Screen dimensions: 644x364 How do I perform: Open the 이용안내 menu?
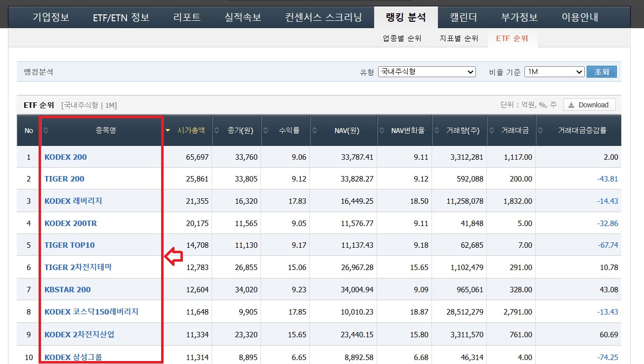point(580,17)
